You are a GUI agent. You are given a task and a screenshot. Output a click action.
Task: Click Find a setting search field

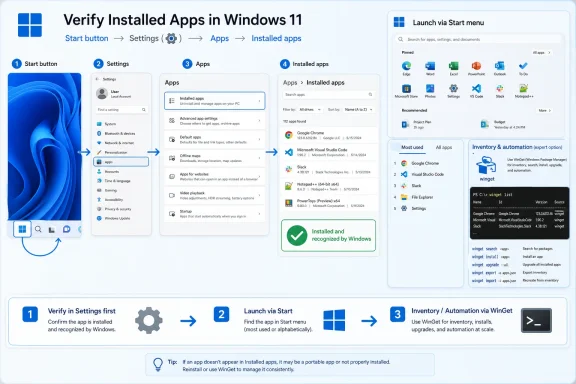pos(121,110)
